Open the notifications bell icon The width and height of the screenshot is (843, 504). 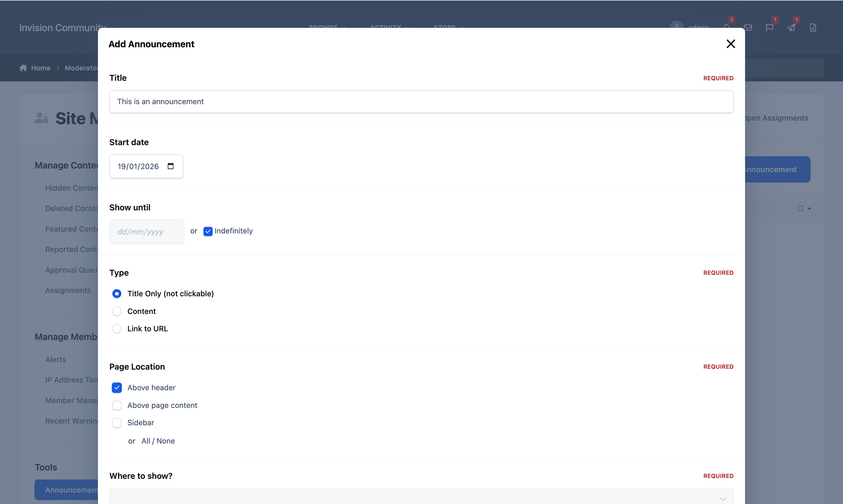click(726, 27)
